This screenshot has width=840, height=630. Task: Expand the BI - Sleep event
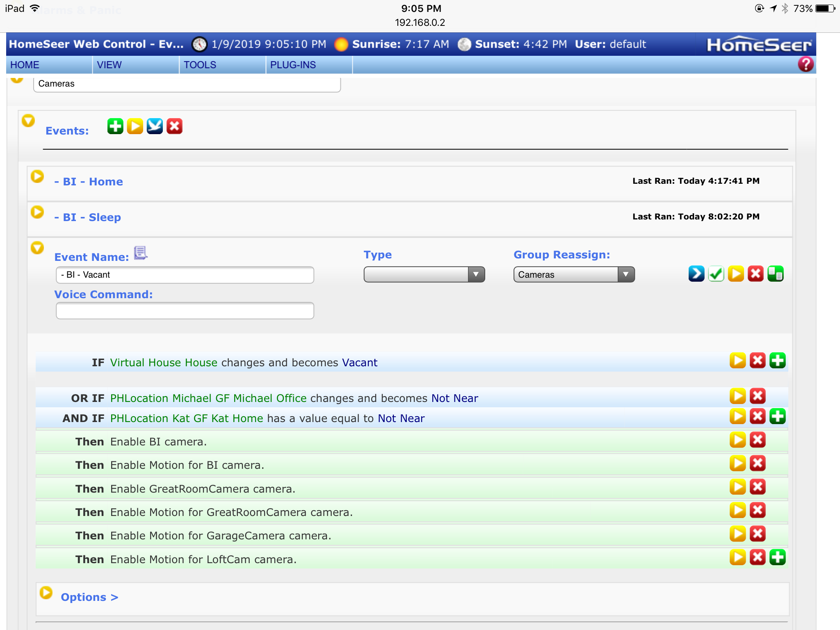37,212
